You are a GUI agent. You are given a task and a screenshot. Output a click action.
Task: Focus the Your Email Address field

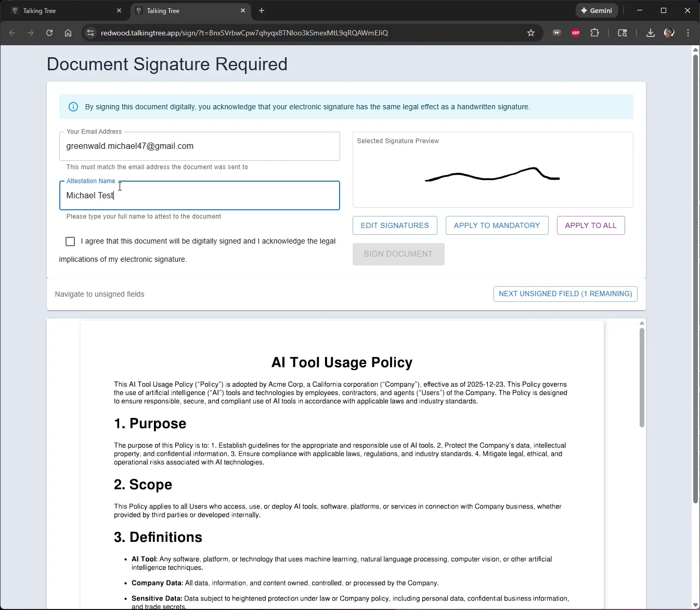(200, 146)
